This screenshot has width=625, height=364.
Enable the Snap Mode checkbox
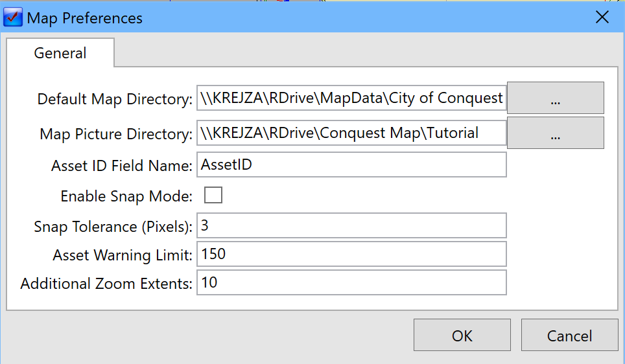pos(213,195)
